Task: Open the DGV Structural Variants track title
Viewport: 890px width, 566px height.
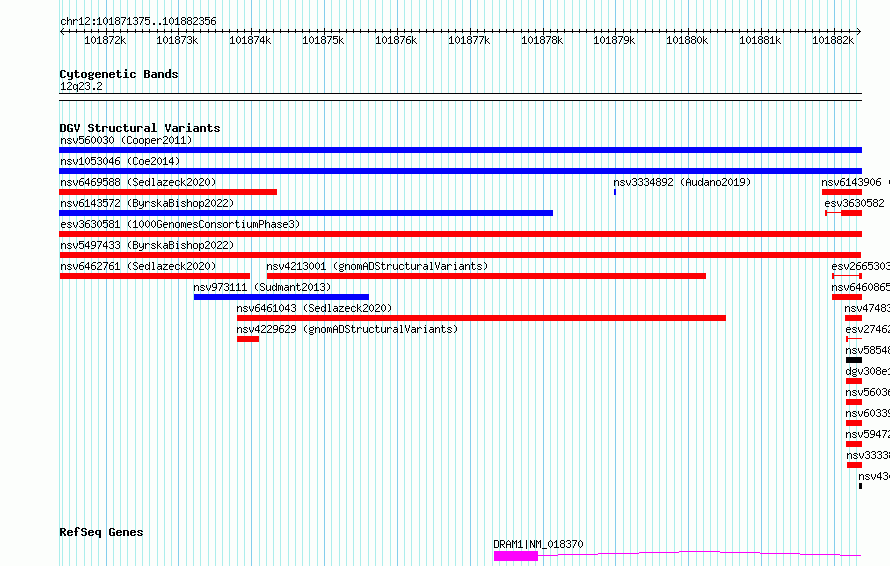Action: [x=140, y=128]
